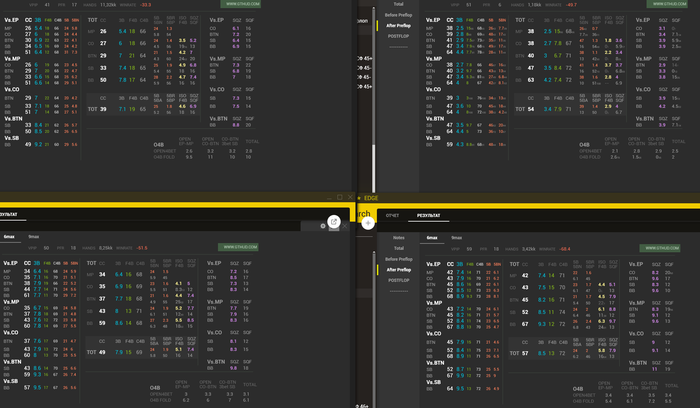
Task: Click the hands count 1,18kk
Action: (534, 5)
